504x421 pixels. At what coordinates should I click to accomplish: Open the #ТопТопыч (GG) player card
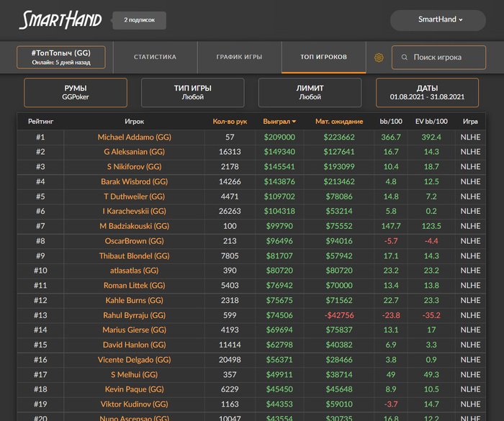click(x=60, y=58)
